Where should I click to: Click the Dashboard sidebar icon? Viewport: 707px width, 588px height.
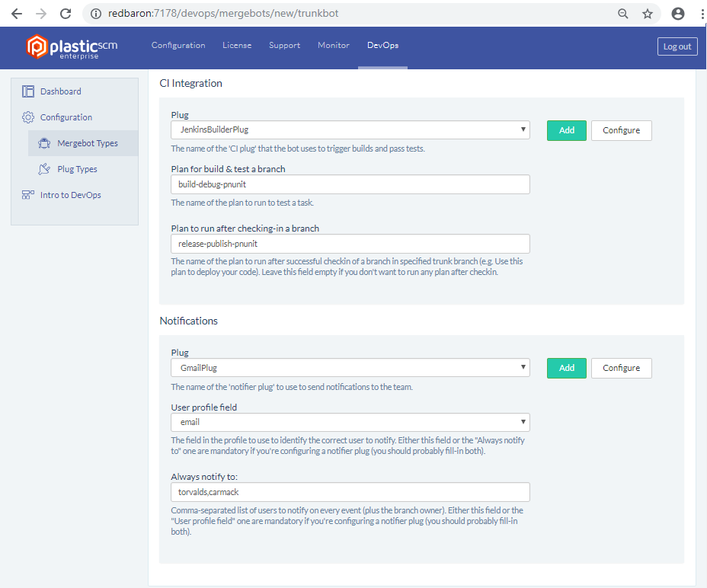point(28,91)
